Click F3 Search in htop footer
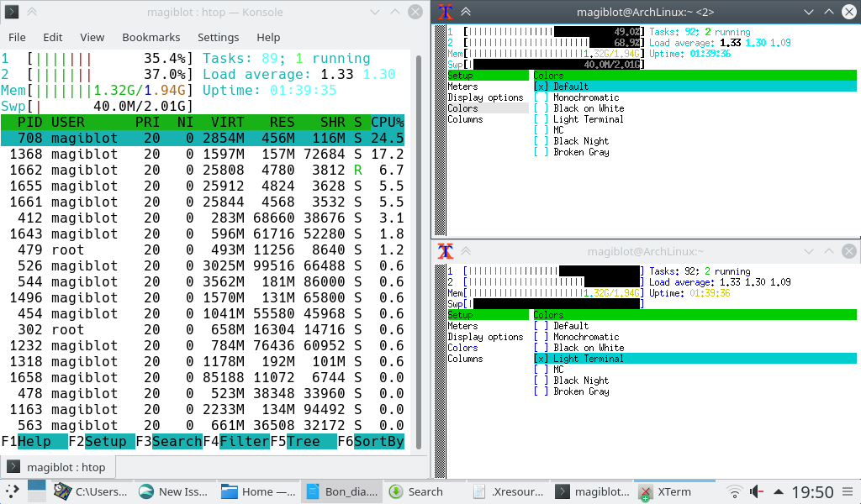The width and height of the screenshot is (861, 504). [x=168, y=442]
